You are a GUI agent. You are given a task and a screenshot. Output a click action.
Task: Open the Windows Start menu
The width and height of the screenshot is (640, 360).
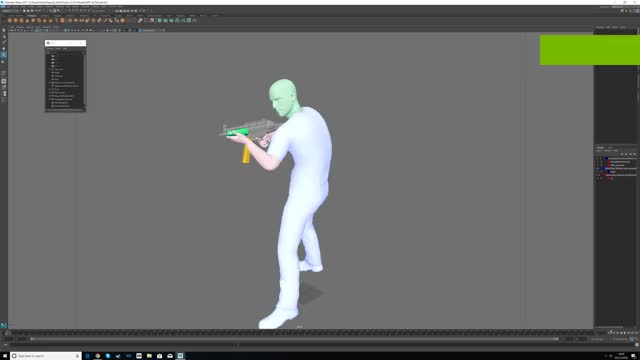click(x=4, y=356)
